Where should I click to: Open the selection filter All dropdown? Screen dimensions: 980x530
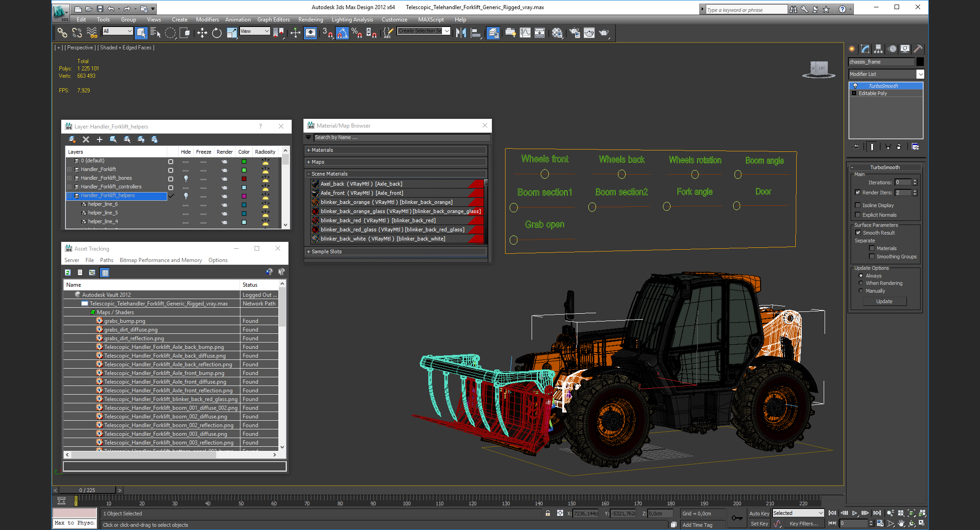117,31
